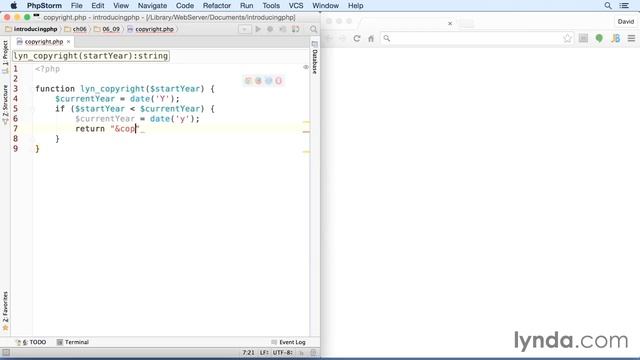
Task: Click the toolbar icon right of Debug
Action: pyautogui.click(x=282, y=29)
